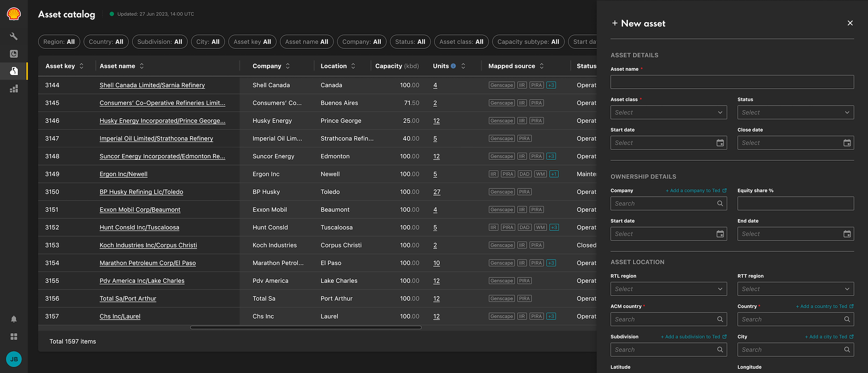This screenshot has height=373, width=868.
Task: Sort by Asset name column arrows
Action: pyautogui.click(x=142, y=66)
